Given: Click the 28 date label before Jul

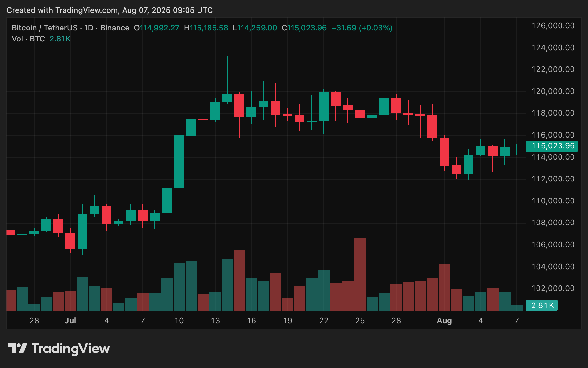Looking at the screenshot, I should (34, 321).
